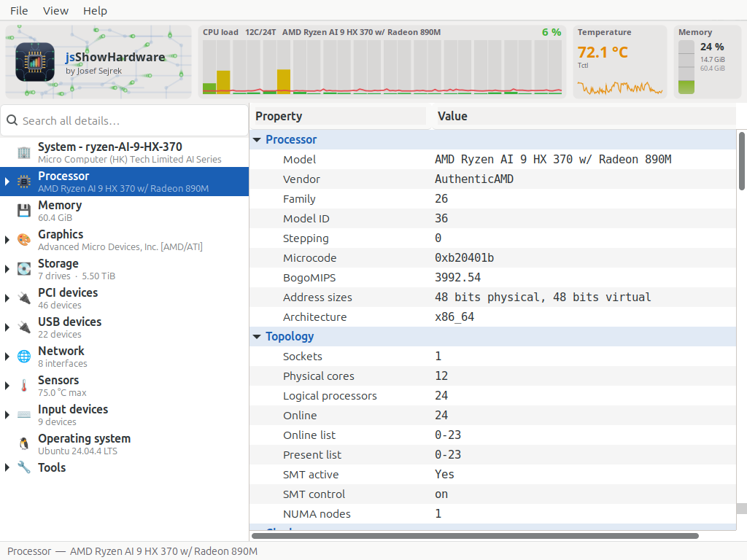Expand the Tools tree arrow

(x=7, y=467)
